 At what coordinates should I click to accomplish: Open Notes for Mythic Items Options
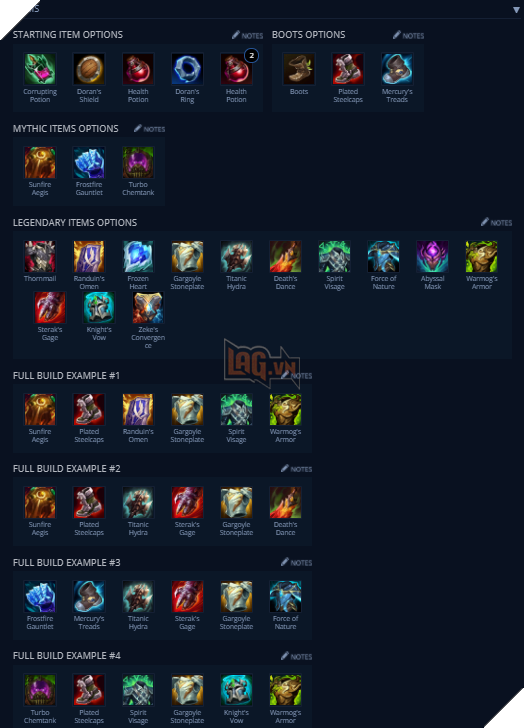coord(149,129)
